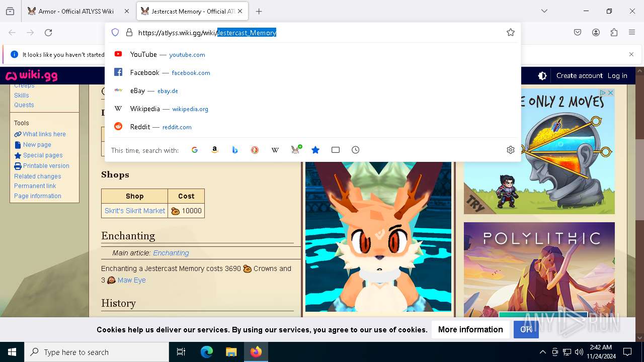This screenshot has width=644, height=362.
Task: Open the Extensions puzzle icon
Action: click(x=614, y=33)
